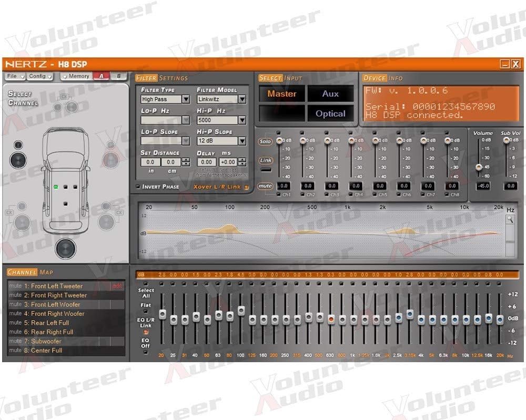The width and height of the screenshot is (526, 420).
Task: Minimize the H8 DSP window
Action: (x=504, y=64)
